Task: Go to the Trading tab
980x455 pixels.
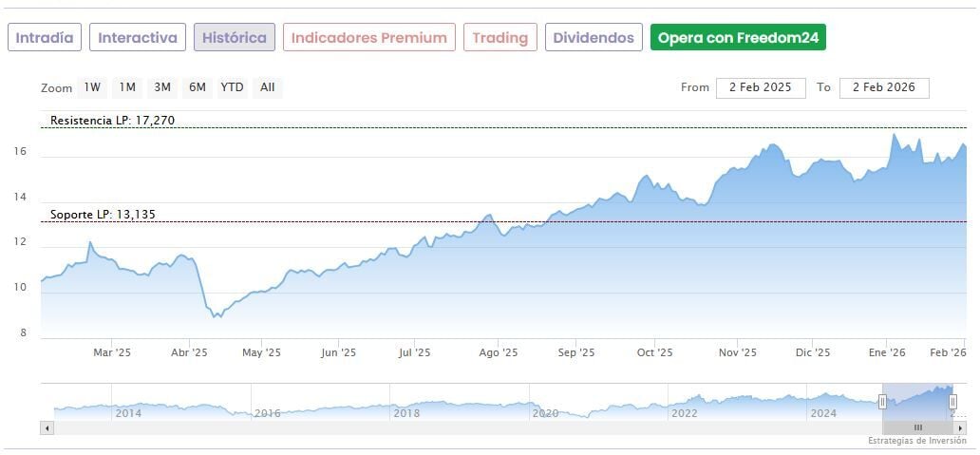Action: tap(499, 38)
